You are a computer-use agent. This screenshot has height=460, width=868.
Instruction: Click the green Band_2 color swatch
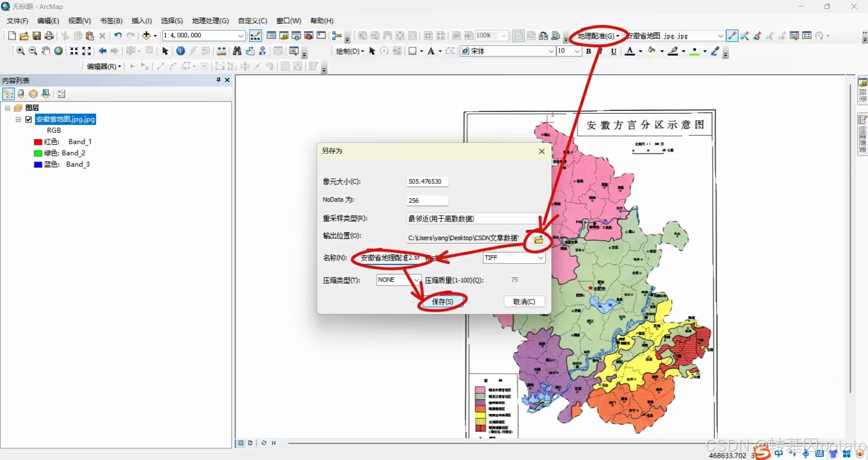coord(38,153)
